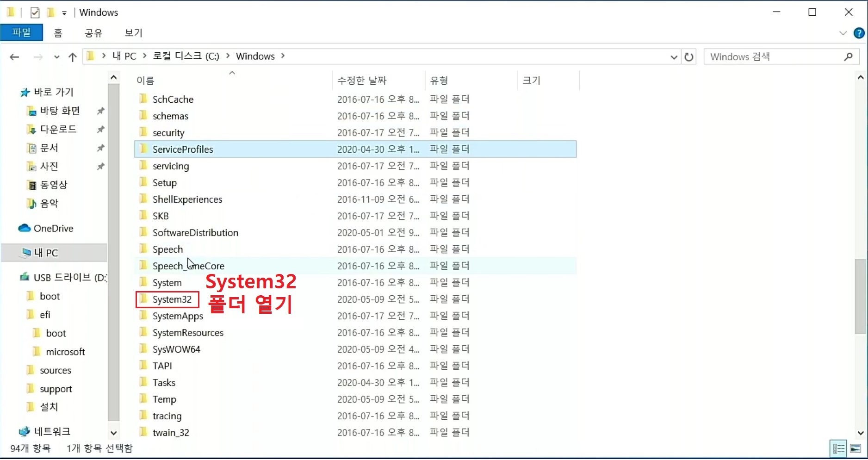Viewport: 868px width, 460px height.
Task: Click the pin icon beside 문서
Action: [100, 148]
